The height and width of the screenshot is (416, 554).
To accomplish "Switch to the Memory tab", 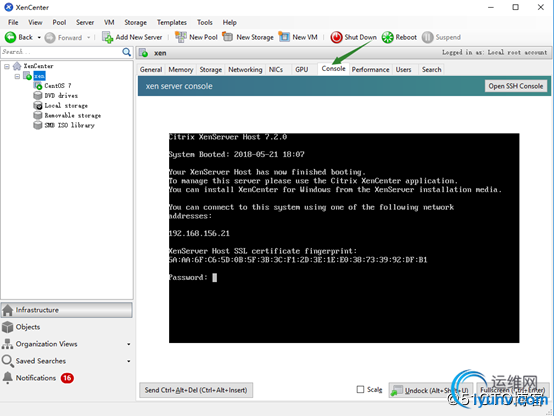I will pyautogui.click(x=181, y=70).
